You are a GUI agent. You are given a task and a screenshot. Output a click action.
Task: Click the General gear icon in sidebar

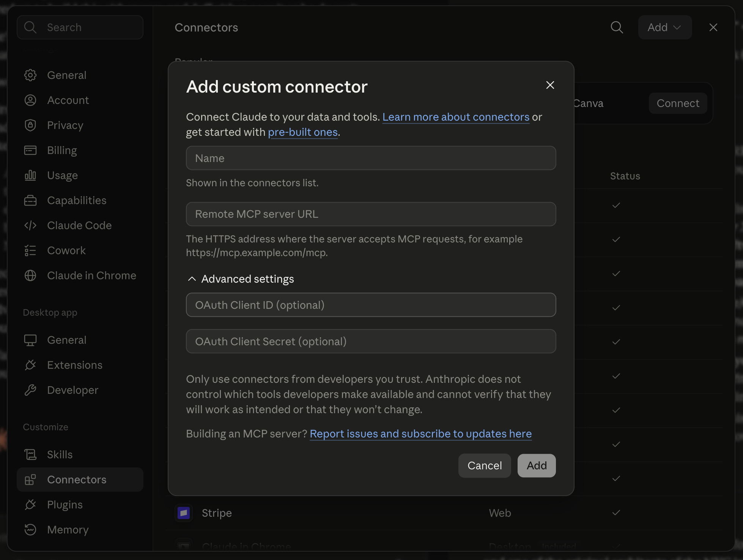[x=30, y=75]
